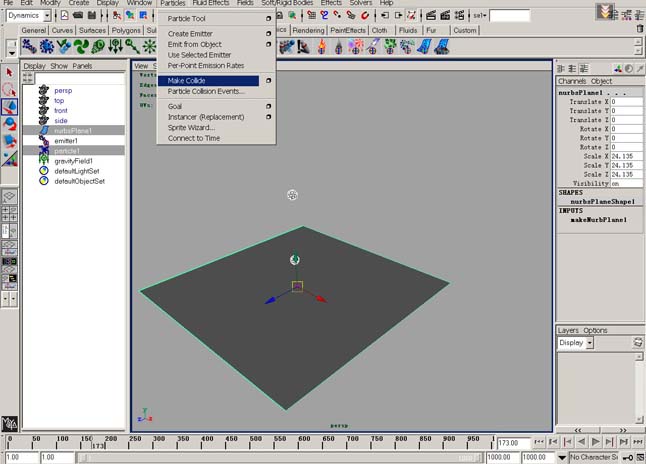646x464 pixels.
Task: Click the Render current frame clapboard icon
Action: click(x=431, y=16)
